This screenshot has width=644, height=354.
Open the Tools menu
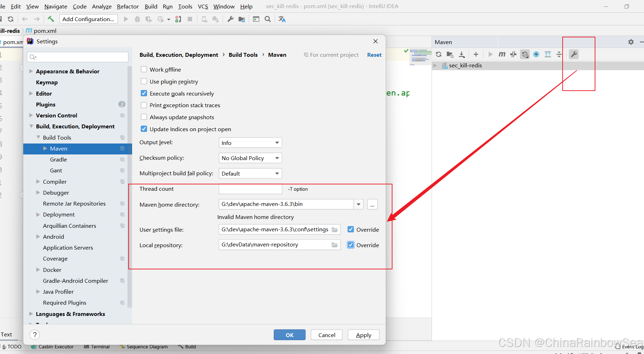click(x=185, y=6)
